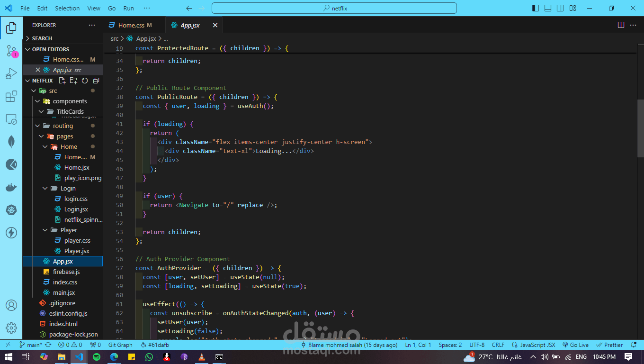This screenshot has width=644, height=364.
Task: Click Synchronize Changes icon in status bar
Action: pyautogui.click(x=48, y=345)
